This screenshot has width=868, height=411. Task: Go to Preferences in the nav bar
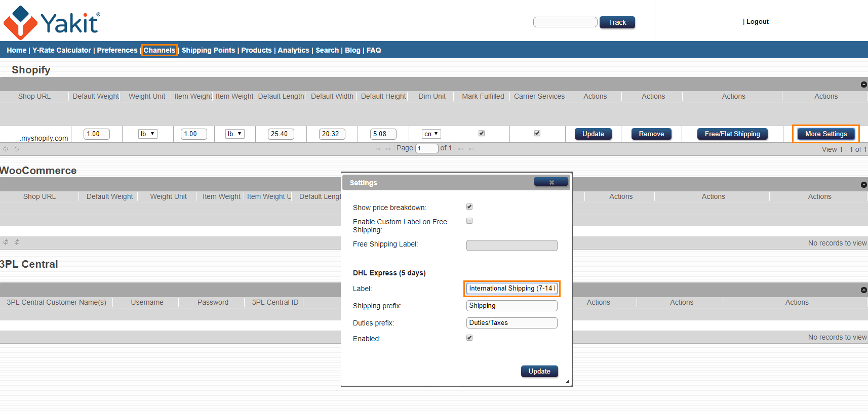pos(117,50)
